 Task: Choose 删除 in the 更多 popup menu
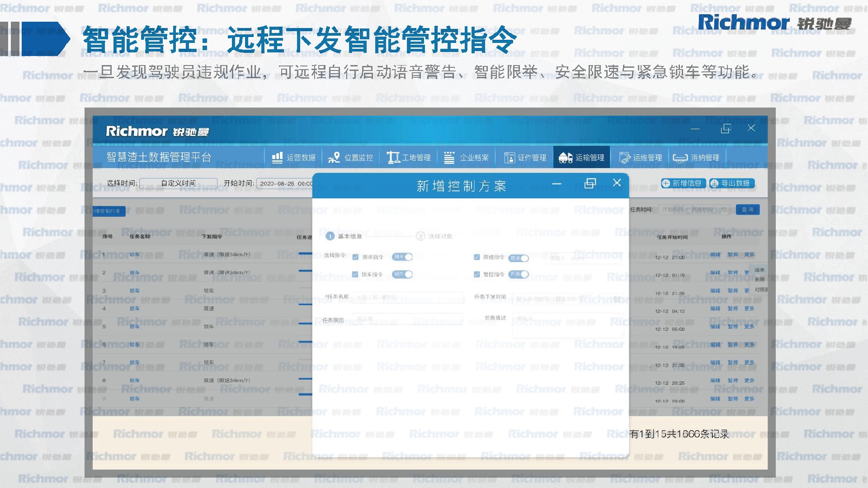tap(760, 279)
